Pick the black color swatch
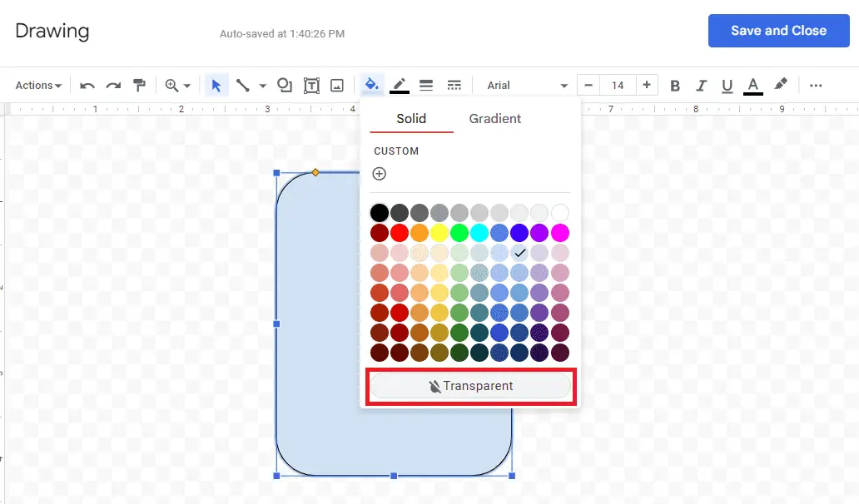The width and height of the screenshot is (859, 504). (380, 213)
